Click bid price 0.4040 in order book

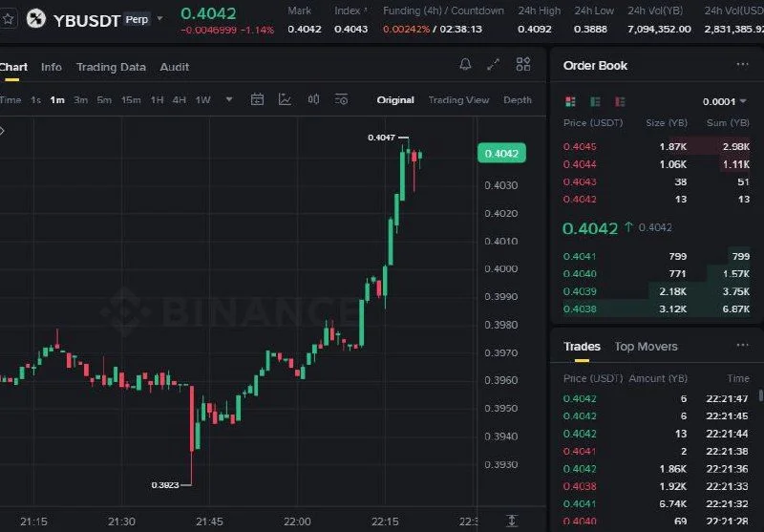point(580,274)
